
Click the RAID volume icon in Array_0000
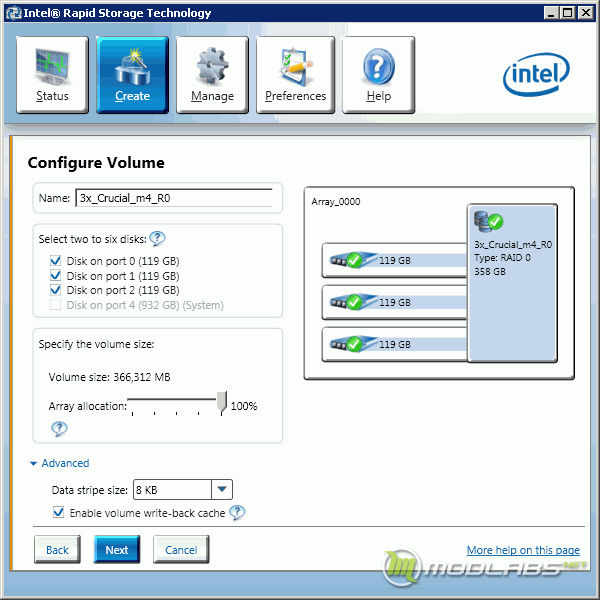click(488, 222)
